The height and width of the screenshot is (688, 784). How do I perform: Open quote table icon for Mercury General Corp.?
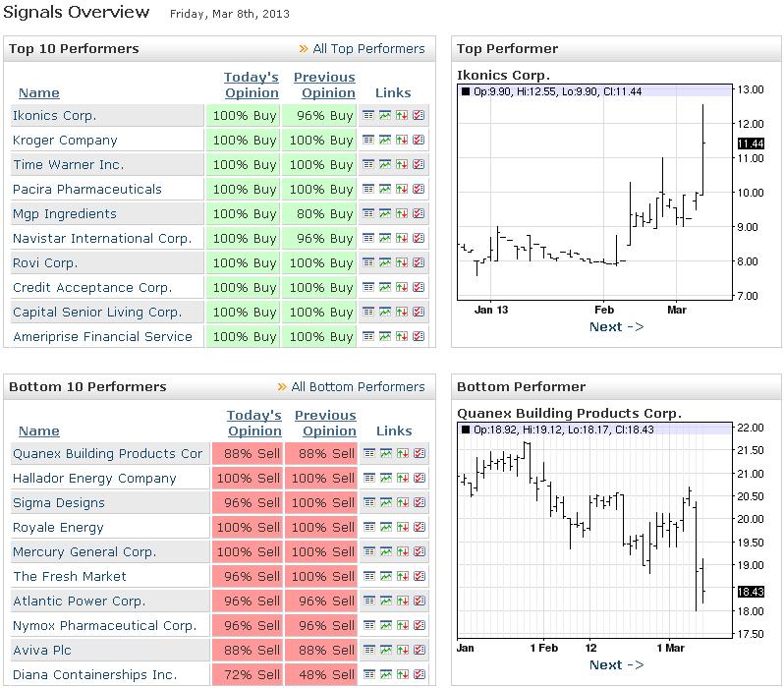point(369,551)
